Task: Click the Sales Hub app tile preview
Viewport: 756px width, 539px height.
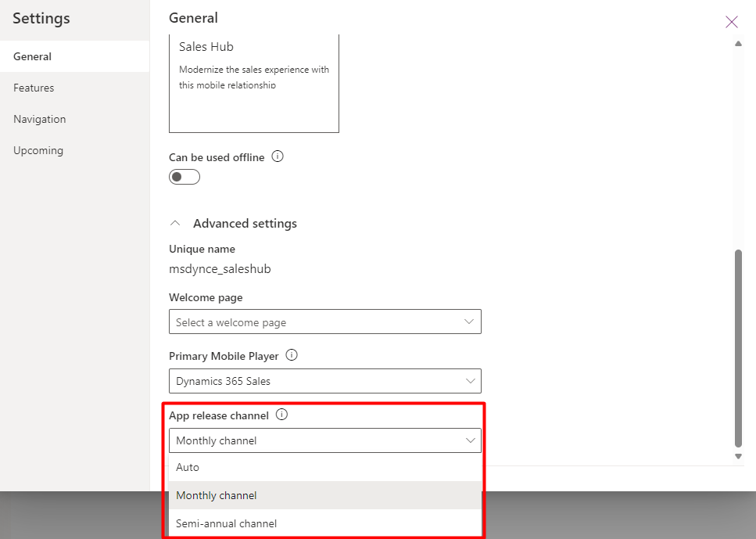Action: click(254, 84)
